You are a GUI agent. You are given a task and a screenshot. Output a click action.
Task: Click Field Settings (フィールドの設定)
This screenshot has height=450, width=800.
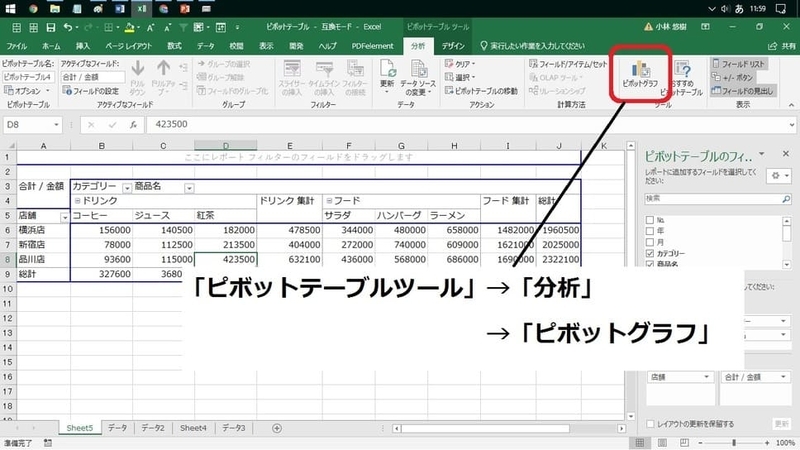90,91
